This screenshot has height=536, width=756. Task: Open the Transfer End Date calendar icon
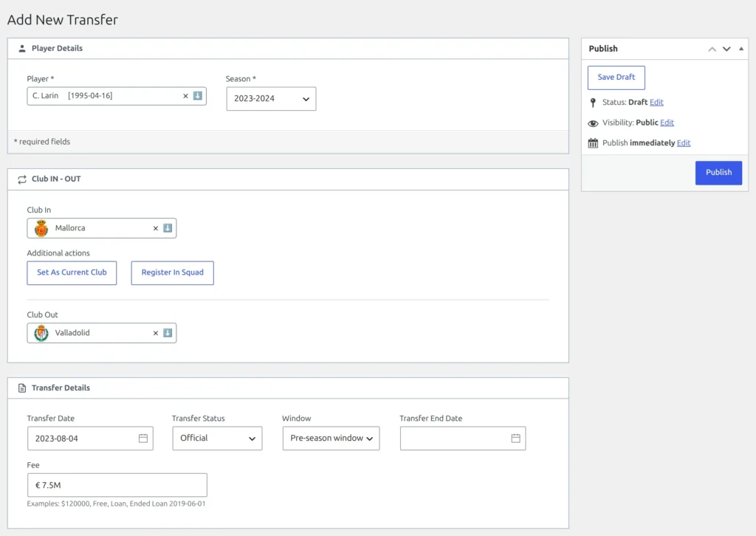point(515,438)
